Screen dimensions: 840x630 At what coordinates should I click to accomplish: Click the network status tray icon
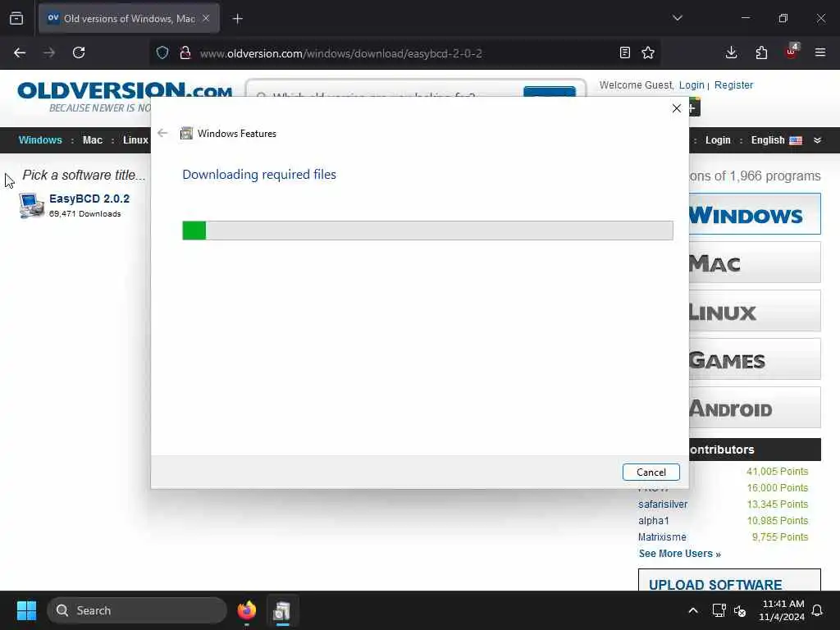719,610
